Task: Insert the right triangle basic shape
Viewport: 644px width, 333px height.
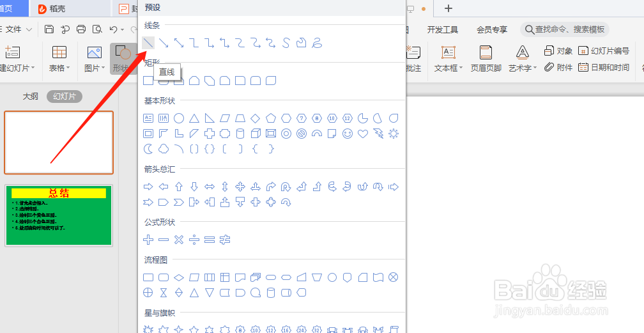Action: coord(210,118)
